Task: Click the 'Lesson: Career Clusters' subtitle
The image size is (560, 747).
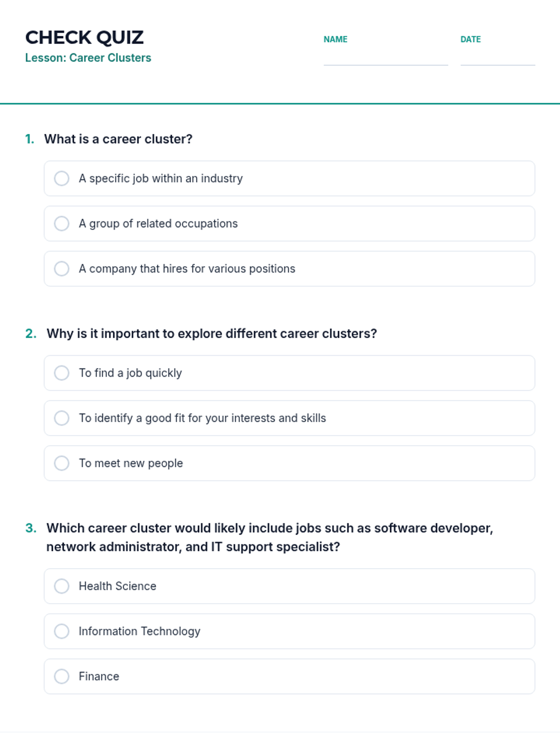Action: tap(88, 58)
